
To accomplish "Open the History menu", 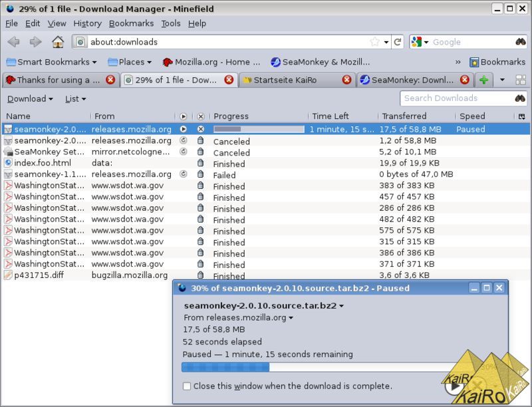I will pyautogui.click(x=88, y=23).
